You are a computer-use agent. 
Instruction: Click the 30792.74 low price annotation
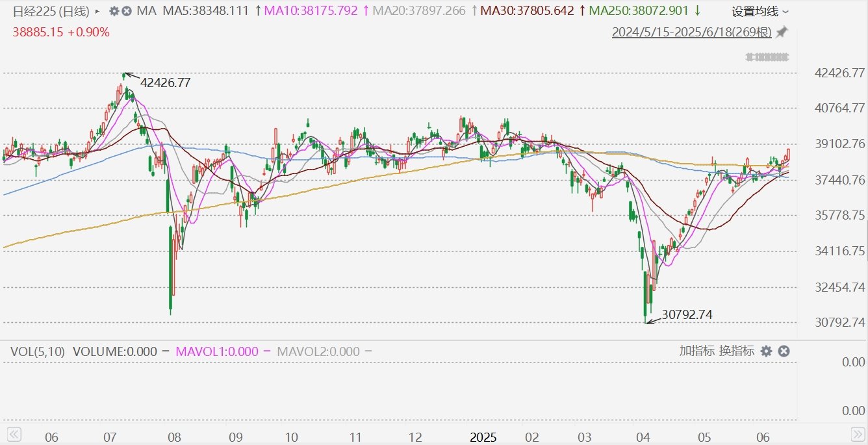click(687, 314)
